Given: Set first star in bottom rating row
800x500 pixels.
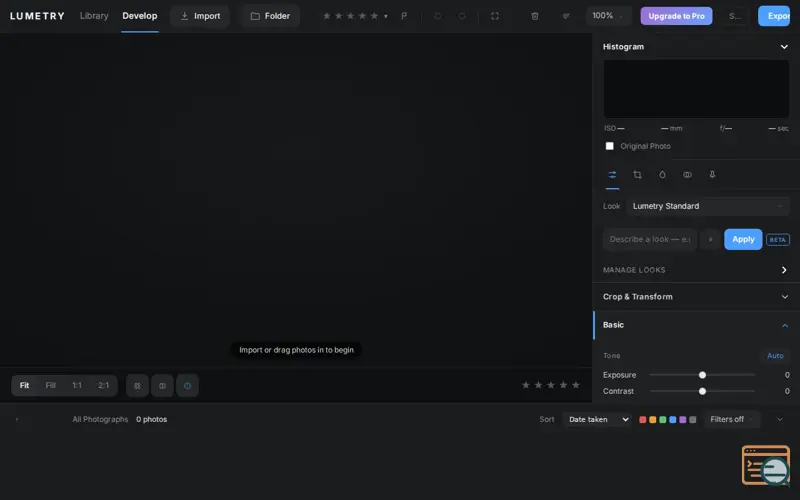Looking at the screenshot, I should (526, 385).
